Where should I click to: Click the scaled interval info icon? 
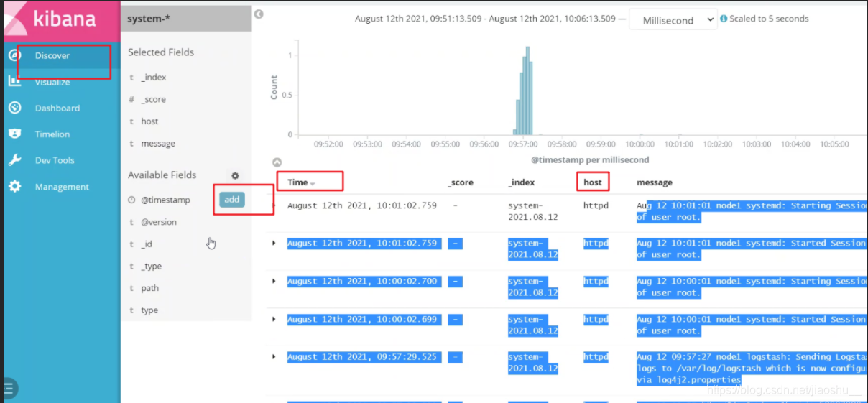click(724, 19)
